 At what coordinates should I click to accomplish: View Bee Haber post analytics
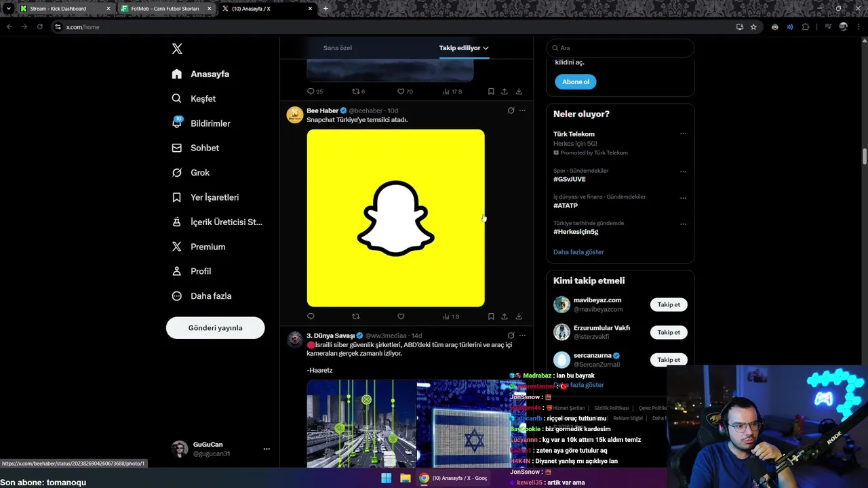point(451,317)
